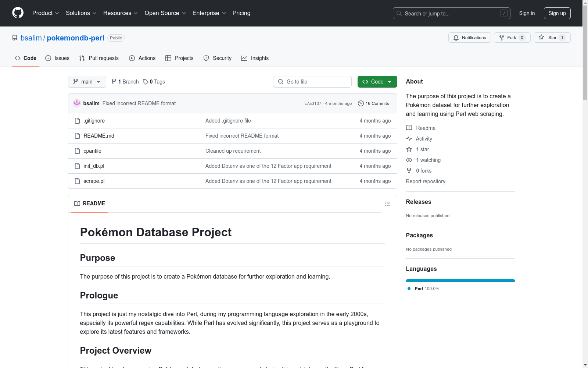Click the Sign up button
The height and width of the screenshot is (368, 588).
pyautogui.click(x=557, y=13)
